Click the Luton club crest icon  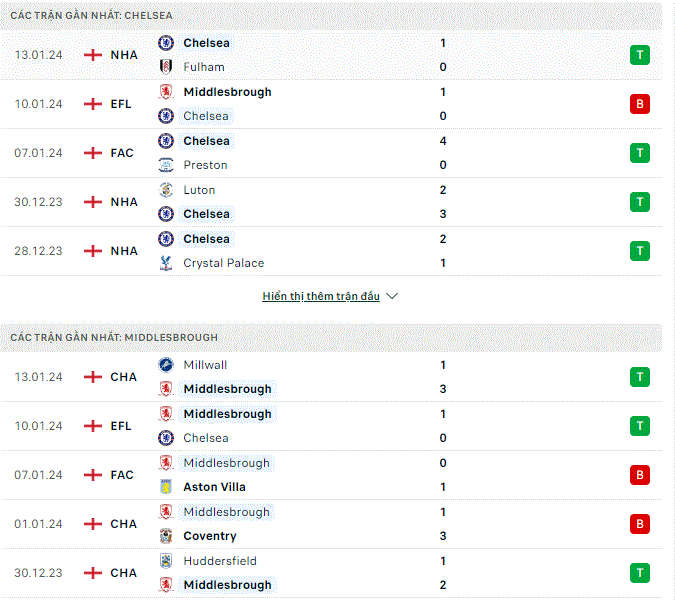(x=166, y=190)
